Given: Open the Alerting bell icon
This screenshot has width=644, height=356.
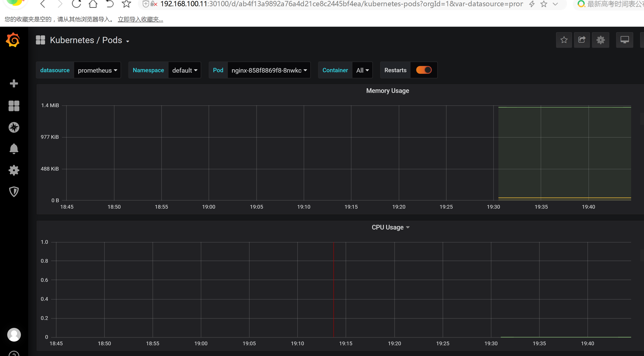Looking at the screenshot, I should point(14,149).
